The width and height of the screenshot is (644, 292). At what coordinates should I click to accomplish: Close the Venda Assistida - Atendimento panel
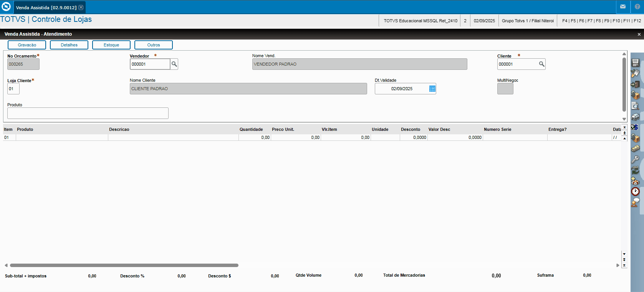click(639, 35)
